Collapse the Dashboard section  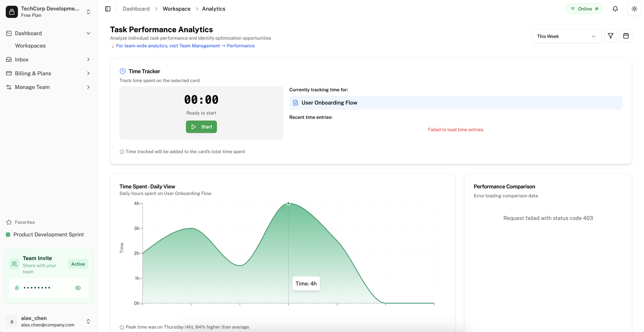click(x=88, y=33)
